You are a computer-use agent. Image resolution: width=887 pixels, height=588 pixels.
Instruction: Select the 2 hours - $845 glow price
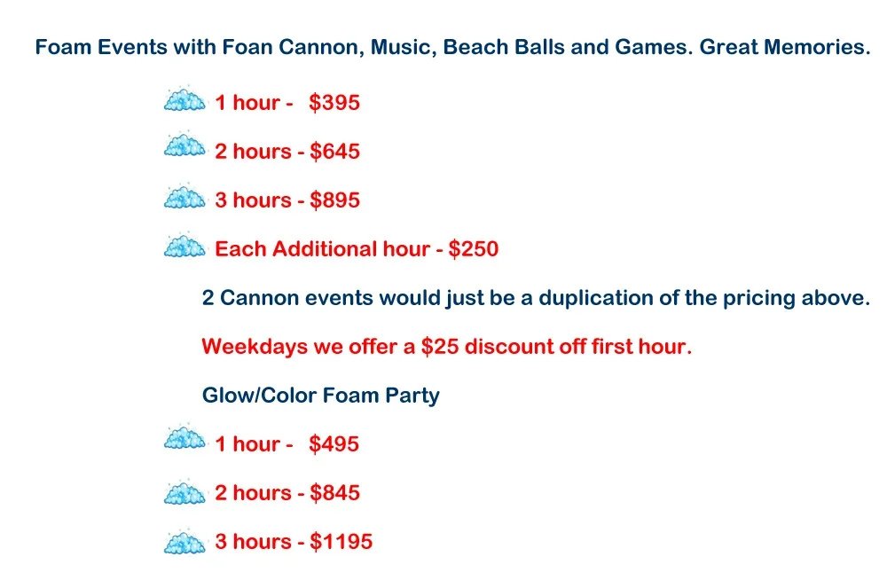287,493
